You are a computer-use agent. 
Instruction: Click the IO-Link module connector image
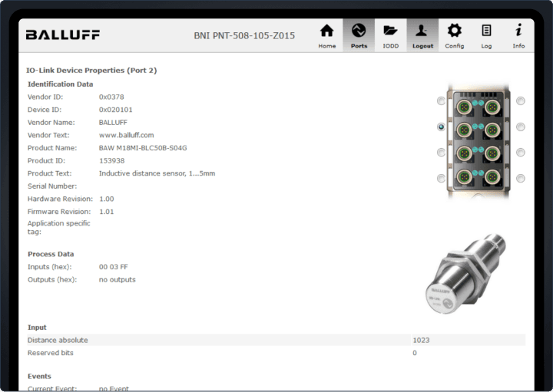481,140
